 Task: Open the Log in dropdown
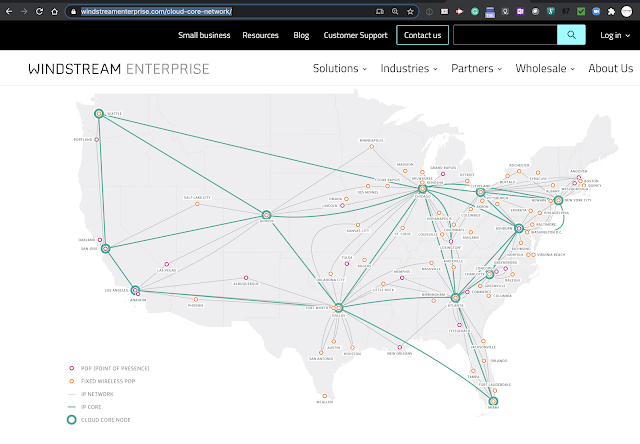615,35
